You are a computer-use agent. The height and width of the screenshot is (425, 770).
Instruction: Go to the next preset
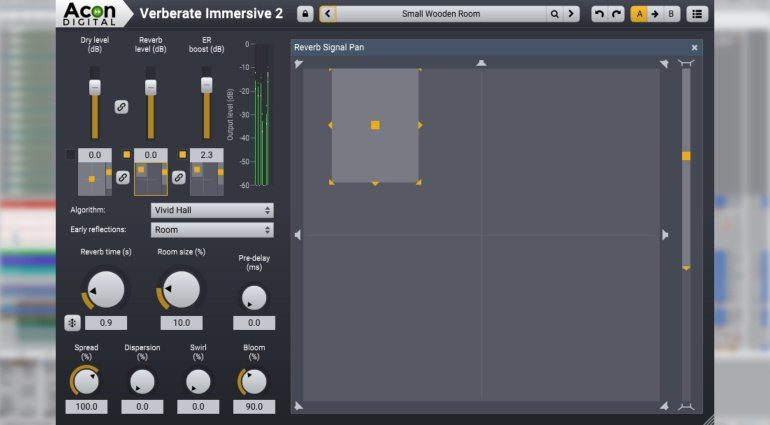[x=571, y=14]
